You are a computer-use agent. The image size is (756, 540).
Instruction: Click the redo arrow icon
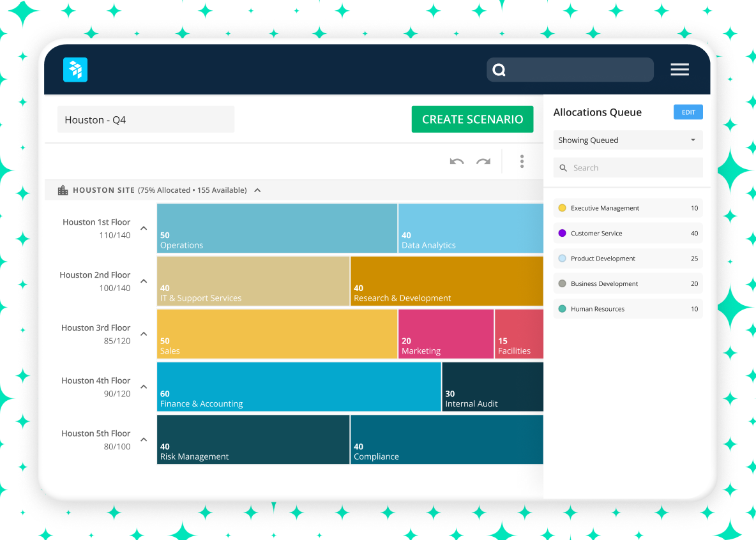pos(483,161)
